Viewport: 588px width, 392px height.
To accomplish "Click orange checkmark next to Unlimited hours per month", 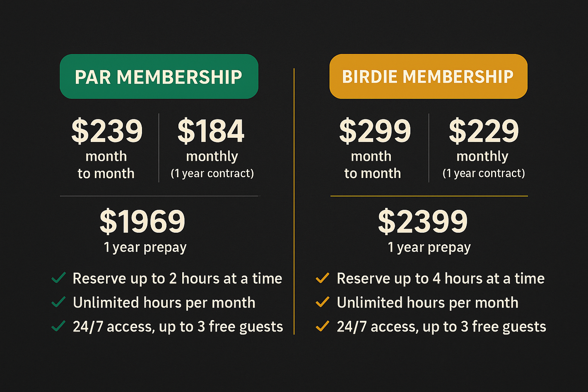I will pyautogui.click(x=323, y=302).
